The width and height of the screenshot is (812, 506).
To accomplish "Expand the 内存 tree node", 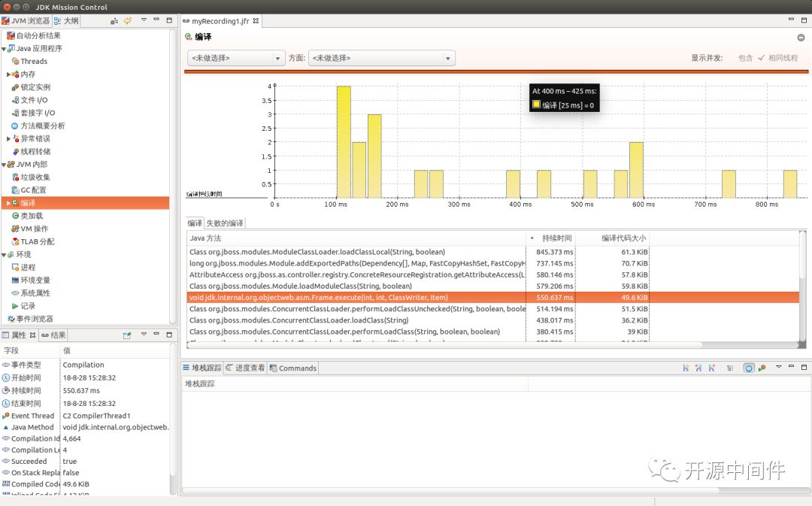I will pos(8,74).
